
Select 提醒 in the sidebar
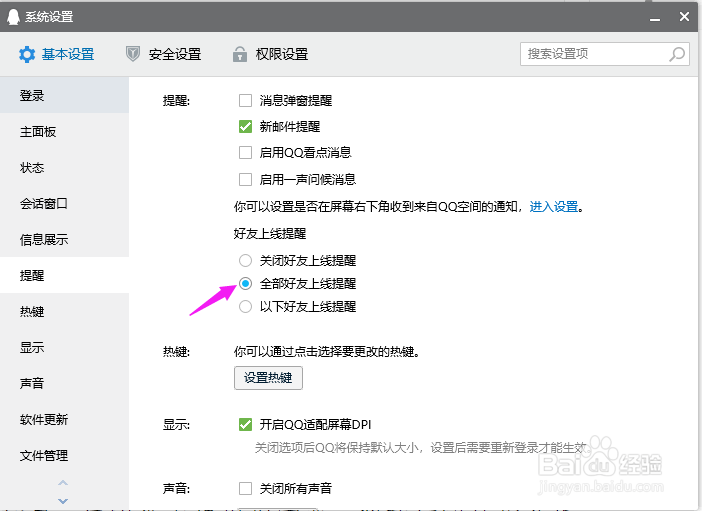tap(64, 275)
